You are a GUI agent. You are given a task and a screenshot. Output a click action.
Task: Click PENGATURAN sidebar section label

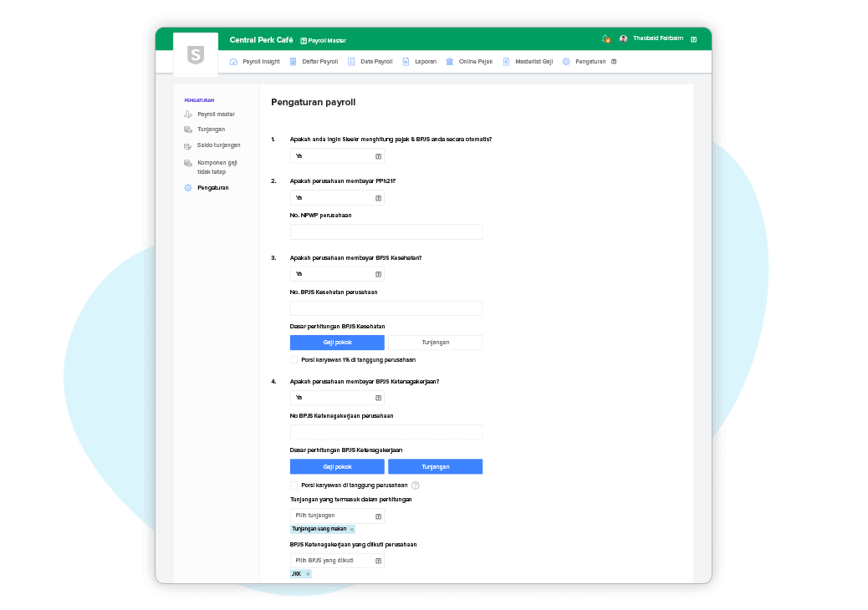coord(199,100)
